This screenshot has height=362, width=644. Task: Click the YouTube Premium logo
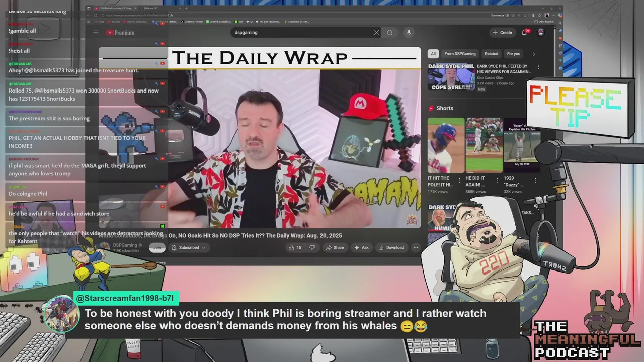[x=120, y=33]
